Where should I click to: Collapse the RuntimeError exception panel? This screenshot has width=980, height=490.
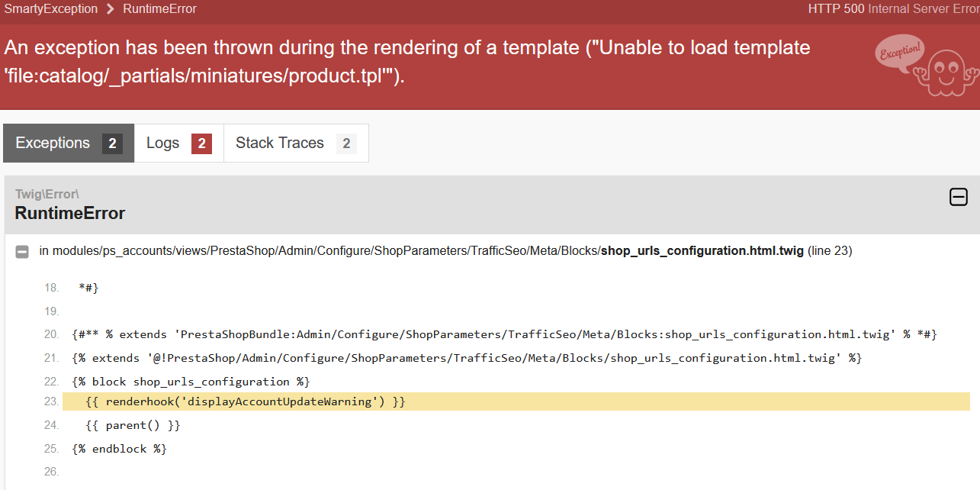(958, 197)
